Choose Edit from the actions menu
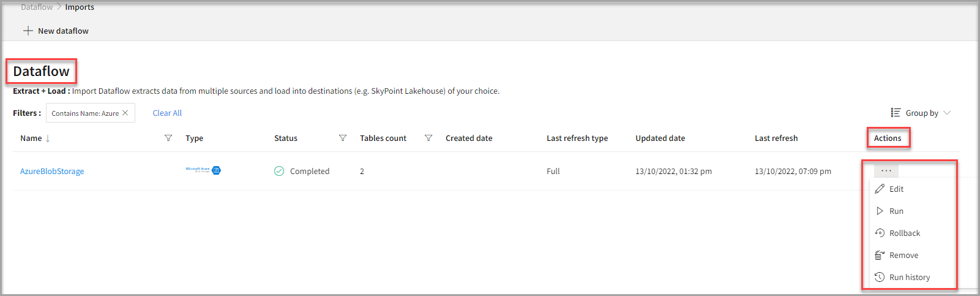Screen dimensions: 980x296 [896, 189]
